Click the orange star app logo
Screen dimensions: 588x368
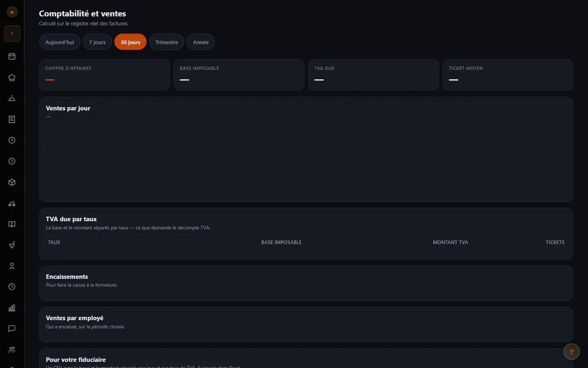click(x=12, y=12)
